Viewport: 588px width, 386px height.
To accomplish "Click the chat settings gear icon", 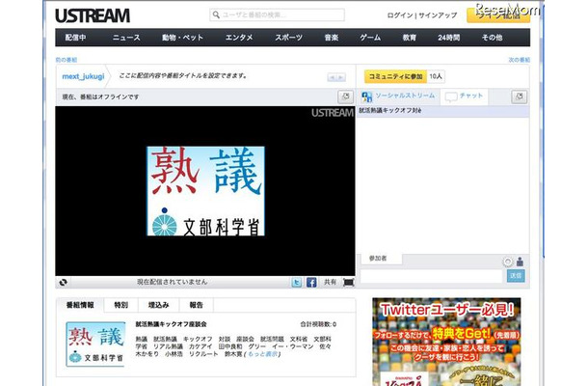I will click(x=507, y=262).
